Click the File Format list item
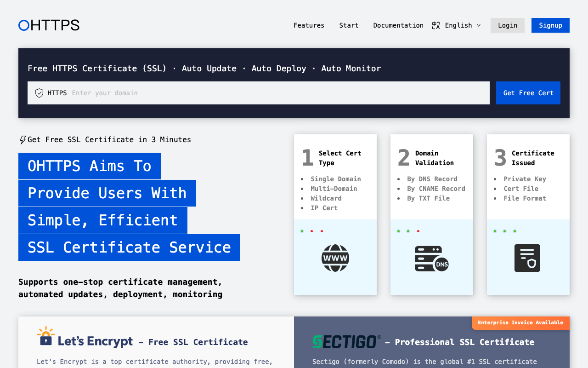 (x=525, y=198)
